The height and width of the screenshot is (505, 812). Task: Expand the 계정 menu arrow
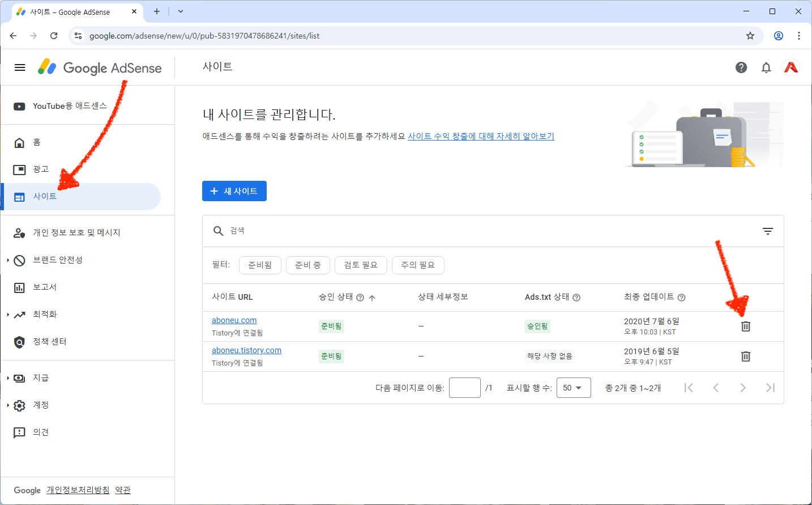8,405
